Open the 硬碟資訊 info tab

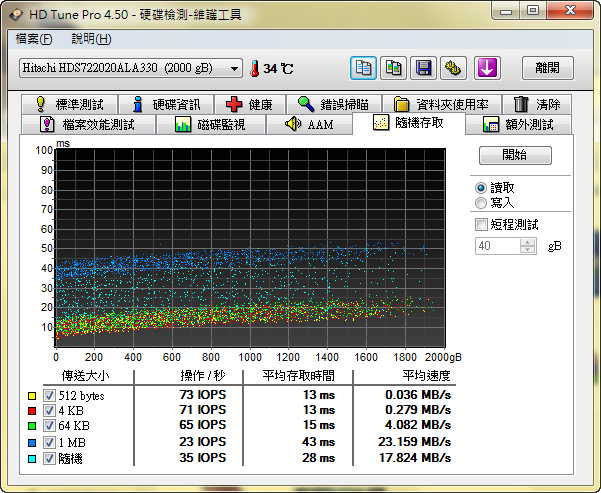click(x=166, y=104)
